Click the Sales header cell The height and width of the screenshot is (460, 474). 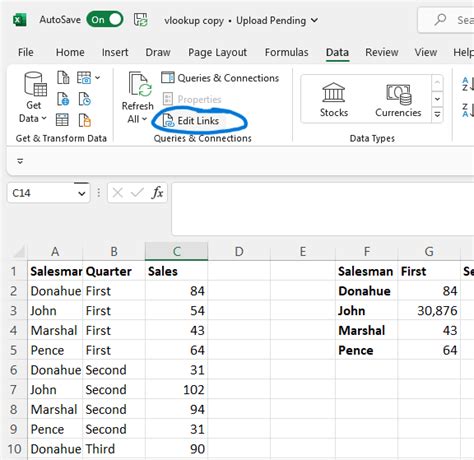177,271
